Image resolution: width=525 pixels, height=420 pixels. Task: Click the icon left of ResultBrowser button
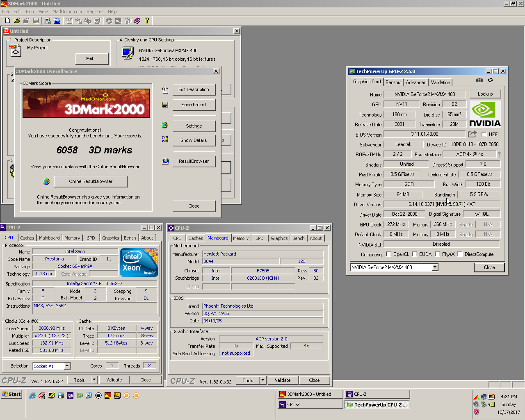165,161
